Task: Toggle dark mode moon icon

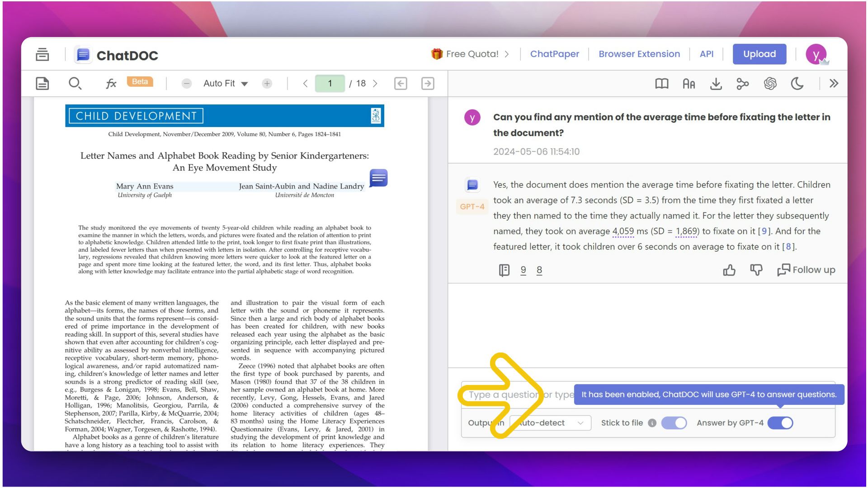Action: click(x=797, y=84)
